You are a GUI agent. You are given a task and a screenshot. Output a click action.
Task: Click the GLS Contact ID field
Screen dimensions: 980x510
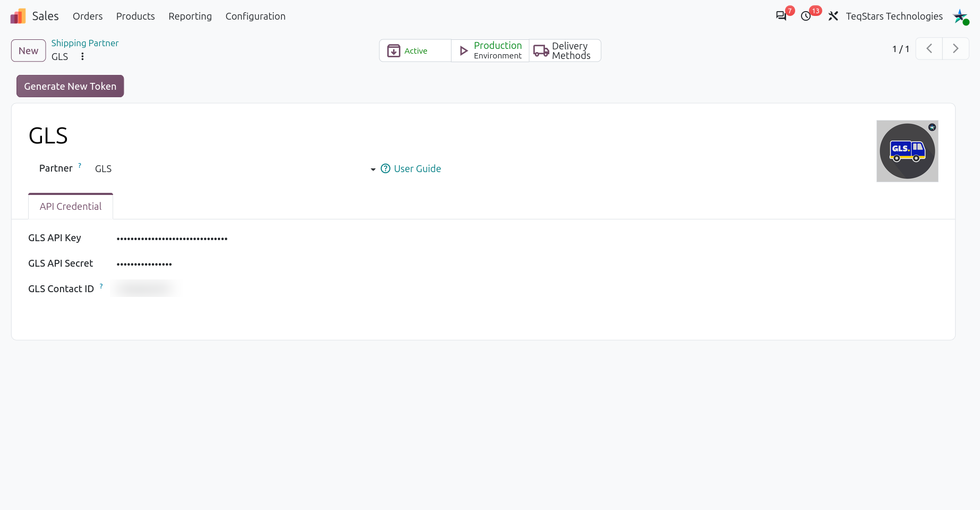[146, 288]
